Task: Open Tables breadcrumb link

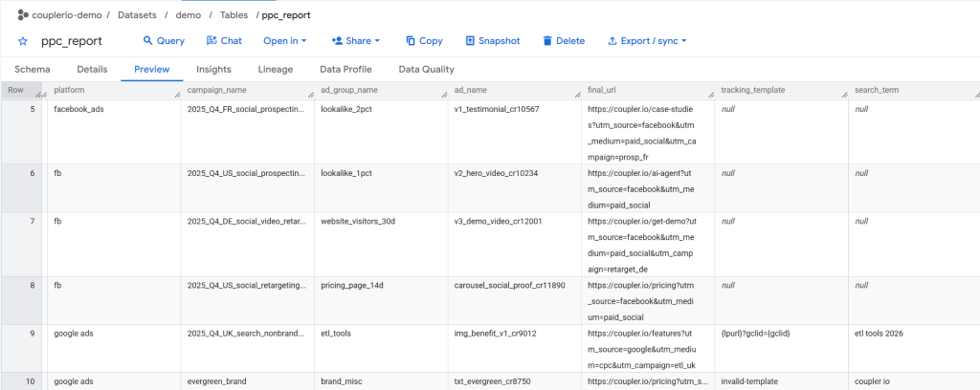Action: point(234,15)
